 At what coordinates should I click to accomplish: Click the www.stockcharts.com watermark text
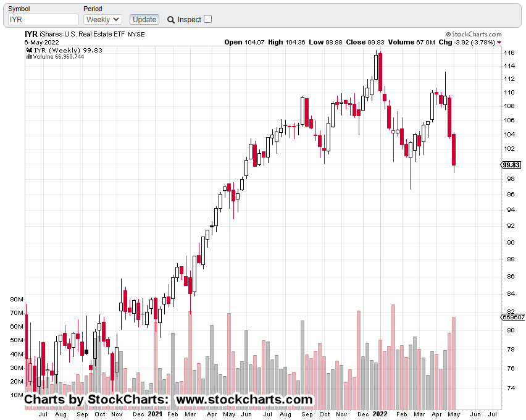click(244, 400)
